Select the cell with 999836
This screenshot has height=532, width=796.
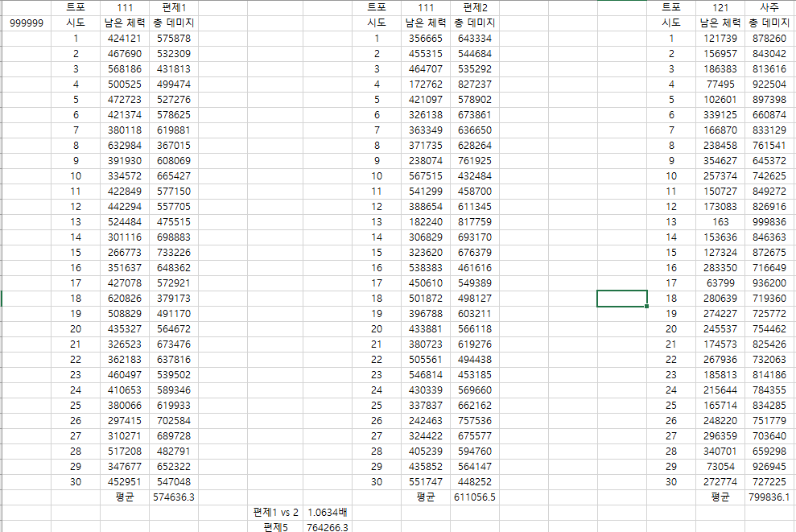click(769, 222)
